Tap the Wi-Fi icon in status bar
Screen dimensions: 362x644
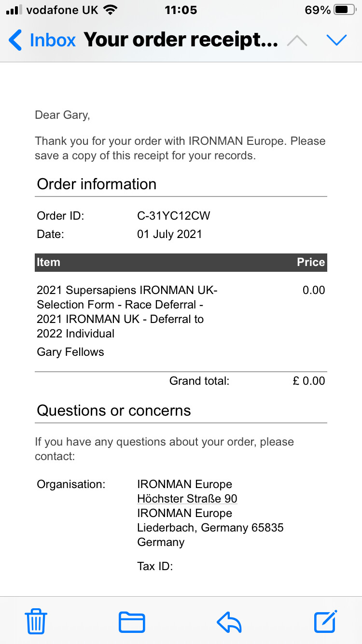(x=111, y=10)
